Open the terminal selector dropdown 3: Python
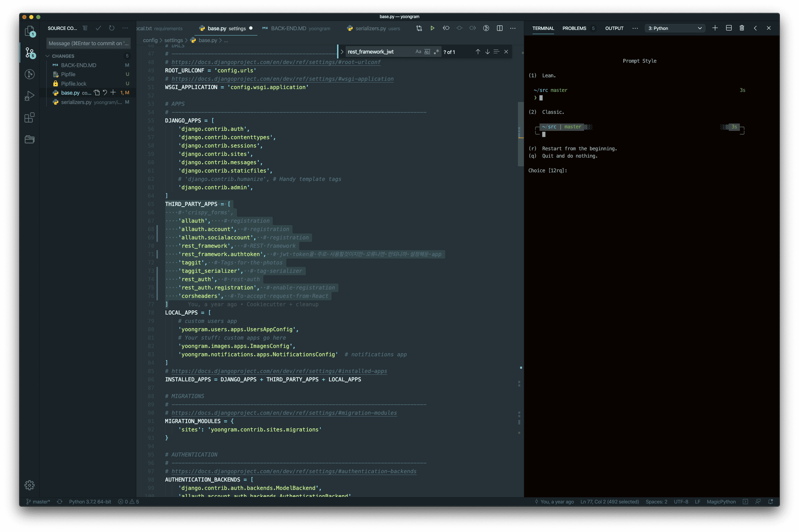 click(675, 28)
